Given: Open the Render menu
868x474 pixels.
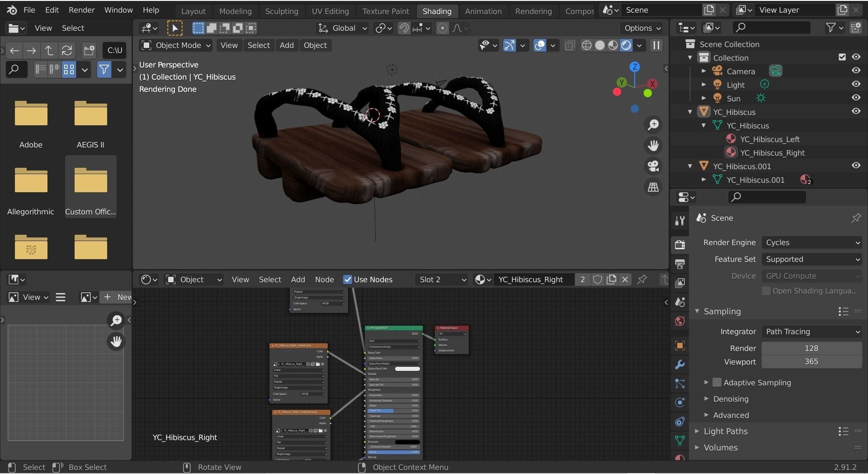Looking at the screenshot, I should coord(81,10).
